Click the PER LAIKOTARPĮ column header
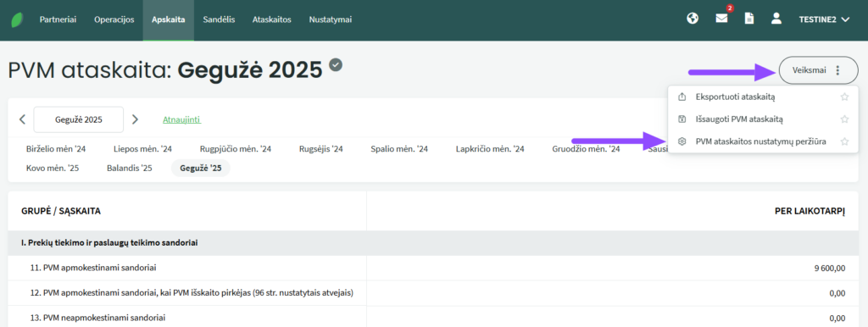Image resolution: width=868 pixels, height=327 pixels. coord(810,211)
